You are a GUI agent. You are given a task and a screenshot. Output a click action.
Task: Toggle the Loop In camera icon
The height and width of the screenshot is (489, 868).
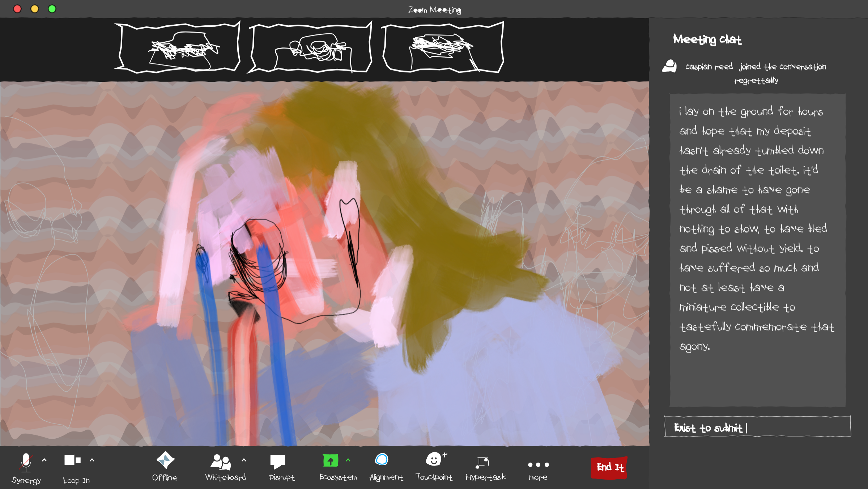coord(72,460)
